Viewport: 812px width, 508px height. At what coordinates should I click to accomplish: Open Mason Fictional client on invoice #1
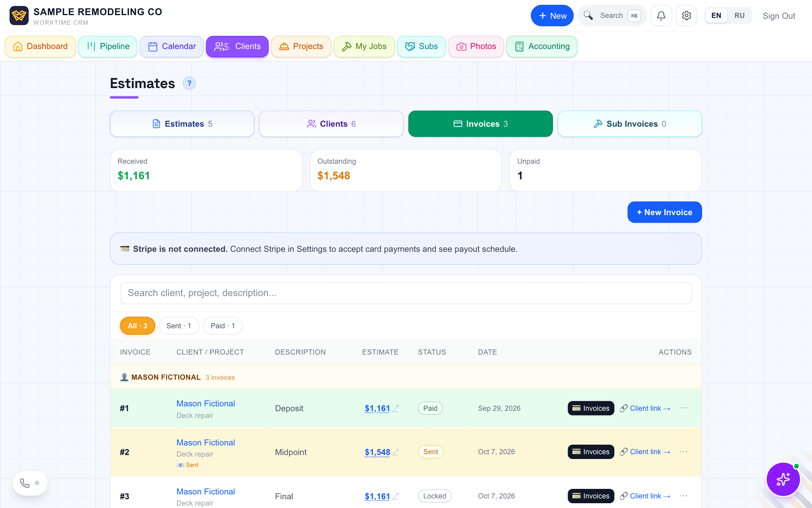(206, 404)
